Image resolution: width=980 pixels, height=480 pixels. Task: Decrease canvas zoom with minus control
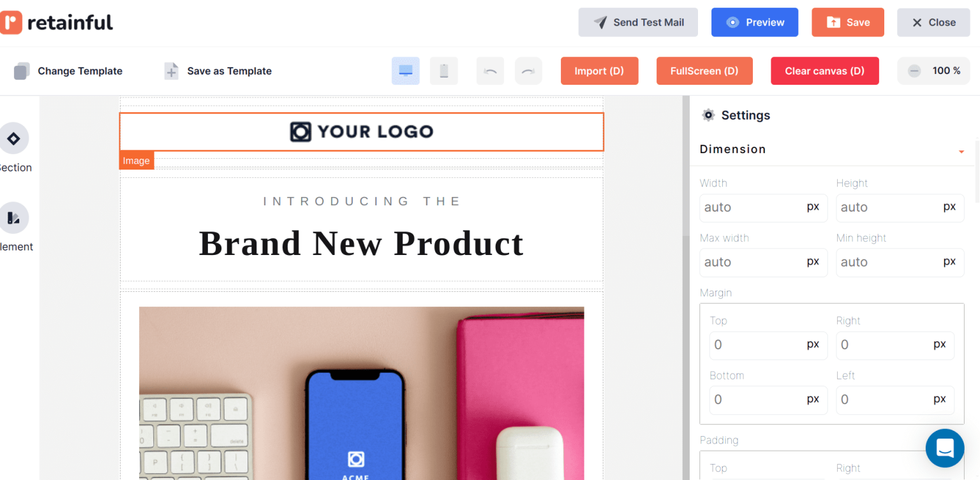915,71
